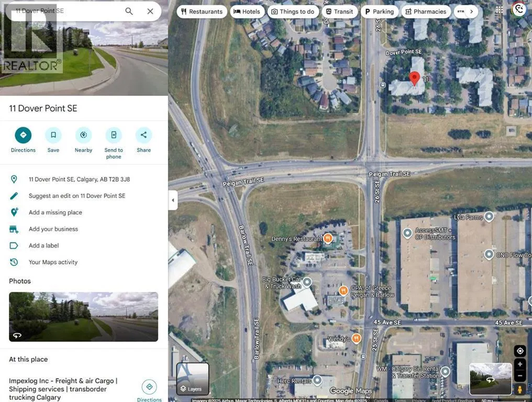Click the my-location target icon
Screen dimensions: 532x402
520,351
